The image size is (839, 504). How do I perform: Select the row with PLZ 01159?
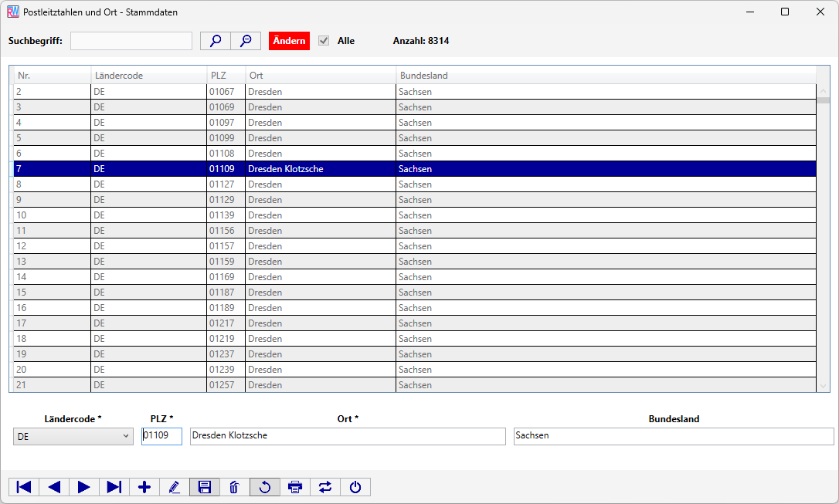415,262
